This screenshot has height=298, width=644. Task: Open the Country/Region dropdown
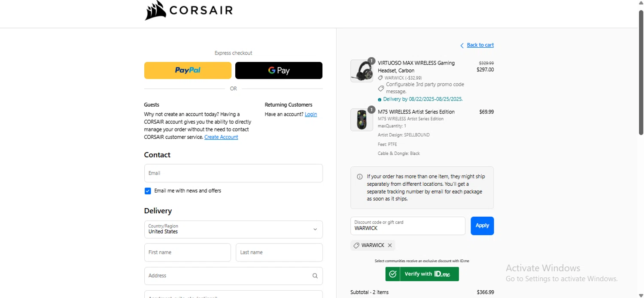point(234,229)
